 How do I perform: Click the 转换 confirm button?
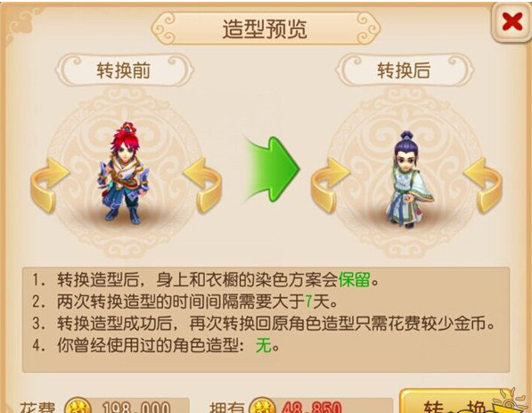click(454, 402)
